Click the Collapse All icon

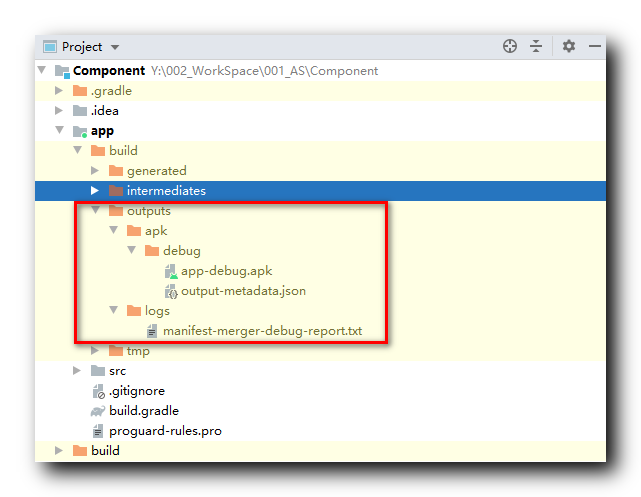pos(536,46)
